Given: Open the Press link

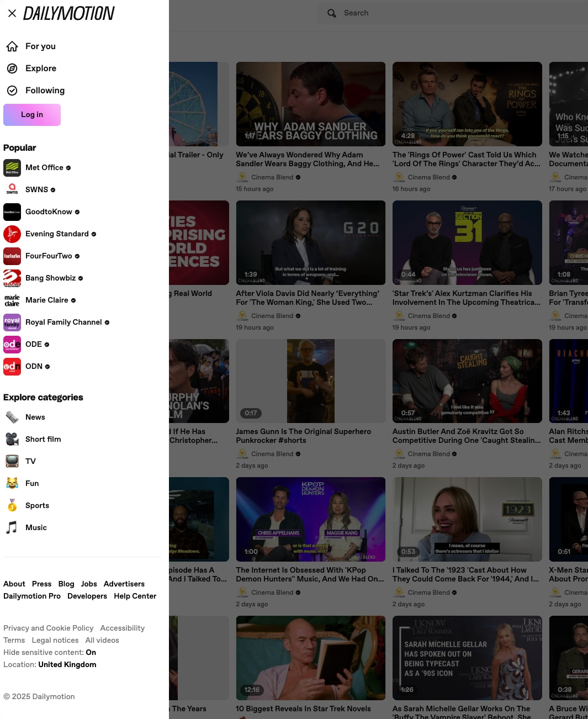Looking at the screenshot, I should pyautogui.click(x=41, y=584).
